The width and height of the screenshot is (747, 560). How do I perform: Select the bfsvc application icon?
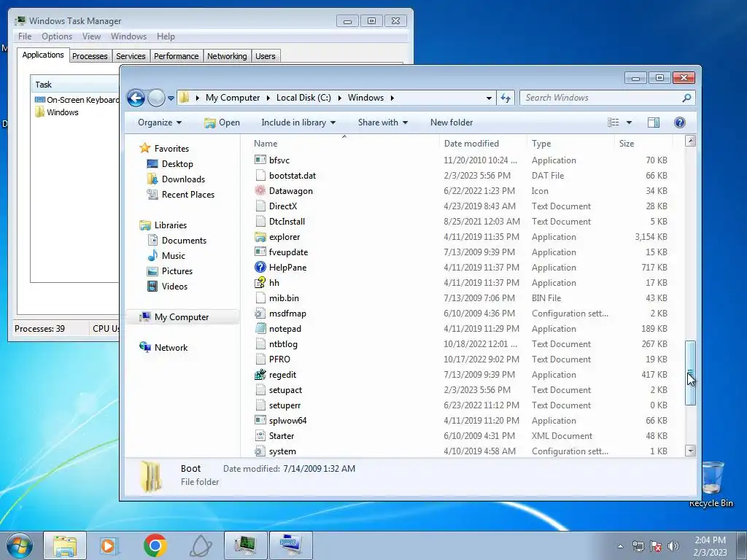coord(260,160)
